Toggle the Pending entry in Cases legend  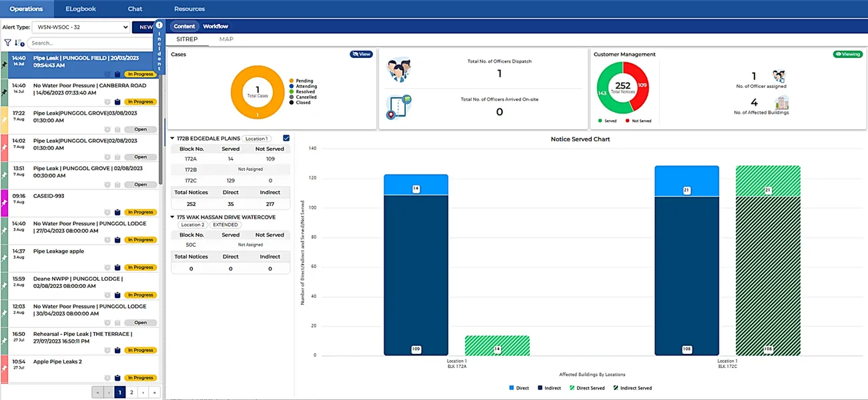tap(300, 81)
